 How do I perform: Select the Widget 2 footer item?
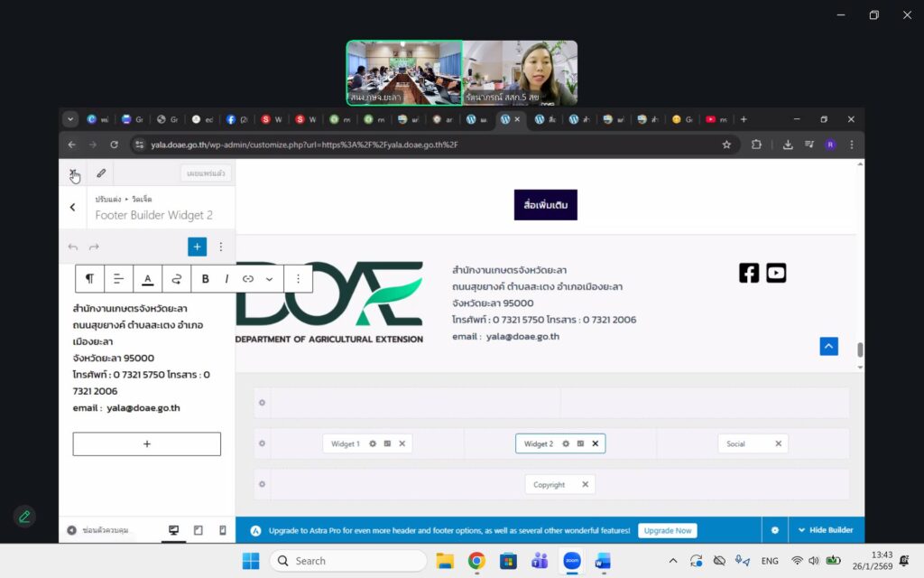point(538,443)
